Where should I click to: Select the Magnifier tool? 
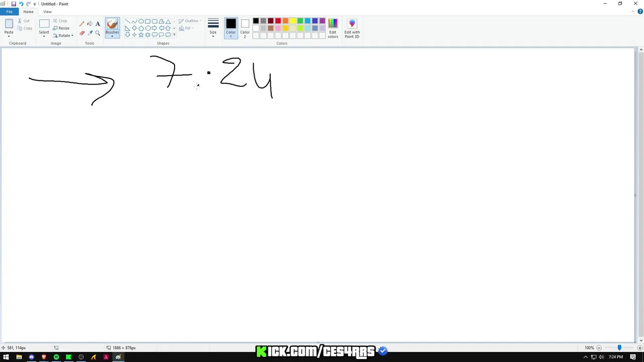(98, 33)
